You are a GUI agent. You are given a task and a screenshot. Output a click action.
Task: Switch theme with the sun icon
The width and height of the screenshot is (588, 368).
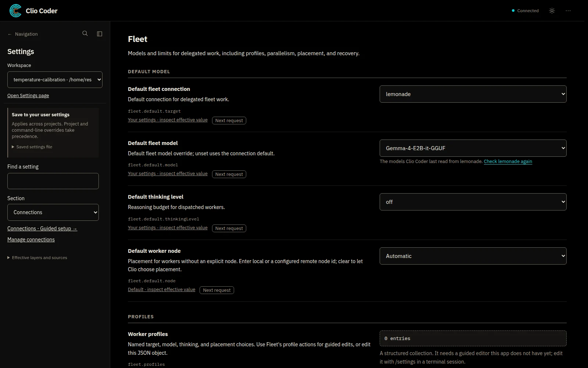[552, 11]
